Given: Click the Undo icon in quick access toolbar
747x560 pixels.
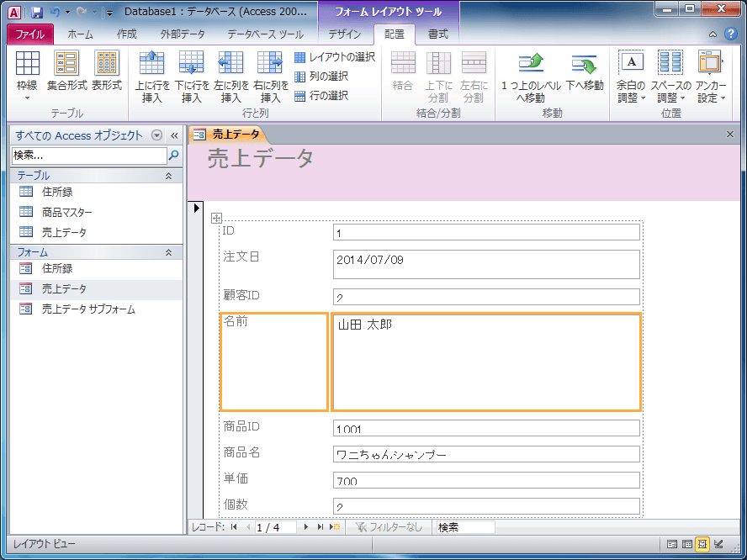Looking at the screenshot, I should point(55,12).
